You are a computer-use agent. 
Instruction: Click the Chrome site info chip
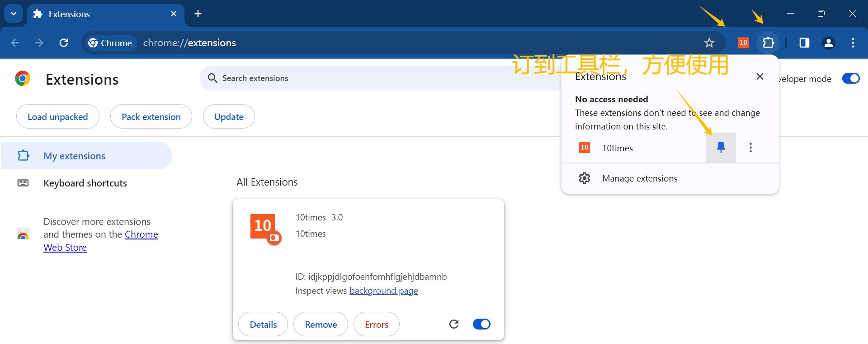(111, 43)
